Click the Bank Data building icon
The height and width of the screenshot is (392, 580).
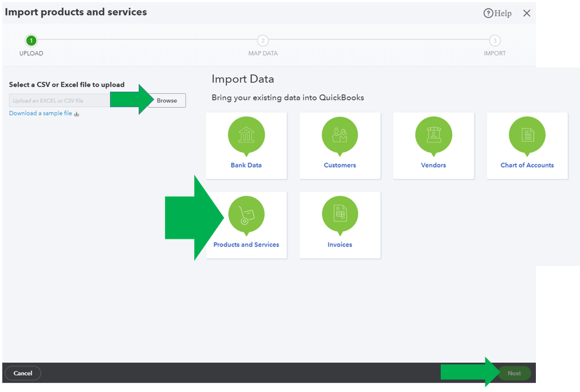246,134
